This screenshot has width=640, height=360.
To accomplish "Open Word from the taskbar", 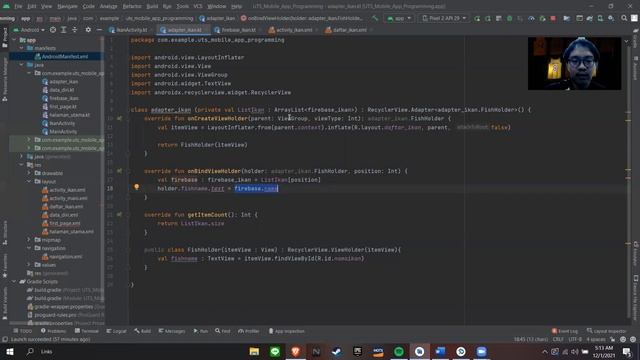I will coord(440,351).
